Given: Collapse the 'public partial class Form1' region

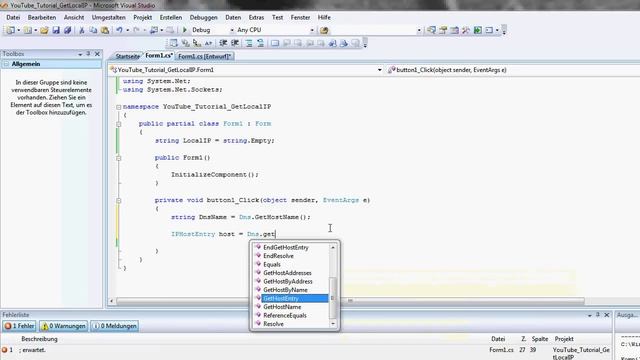Looking at the screenshot, I should [118, 124].
